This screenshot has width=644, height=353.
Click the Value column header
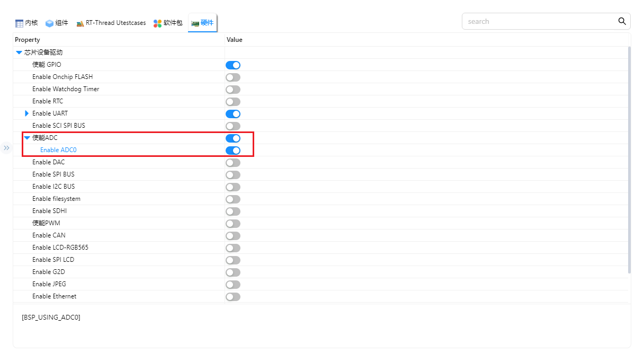click(x=235, y=40)
